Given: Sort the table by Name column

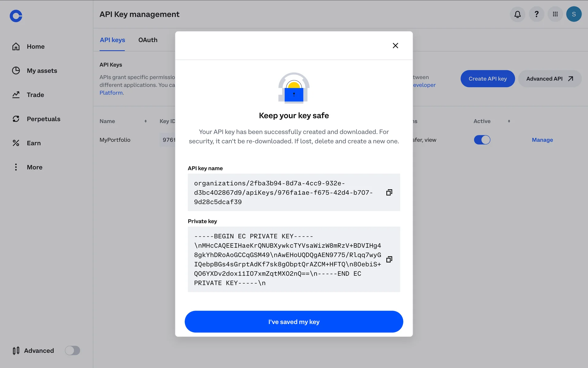Looking at the screenshot, I should pyautogui.click(x=145, y=121).
